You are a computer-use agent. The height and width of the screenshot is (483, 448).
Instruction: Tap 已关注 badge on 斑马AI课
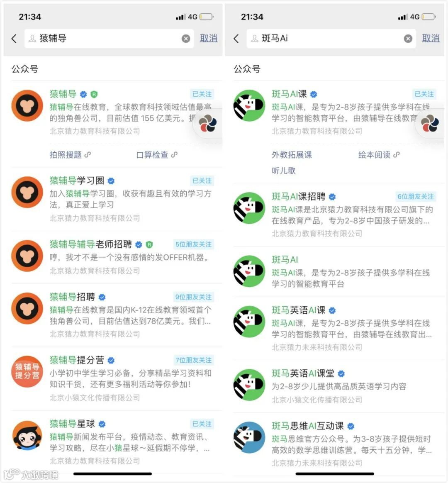coord(424,94)
